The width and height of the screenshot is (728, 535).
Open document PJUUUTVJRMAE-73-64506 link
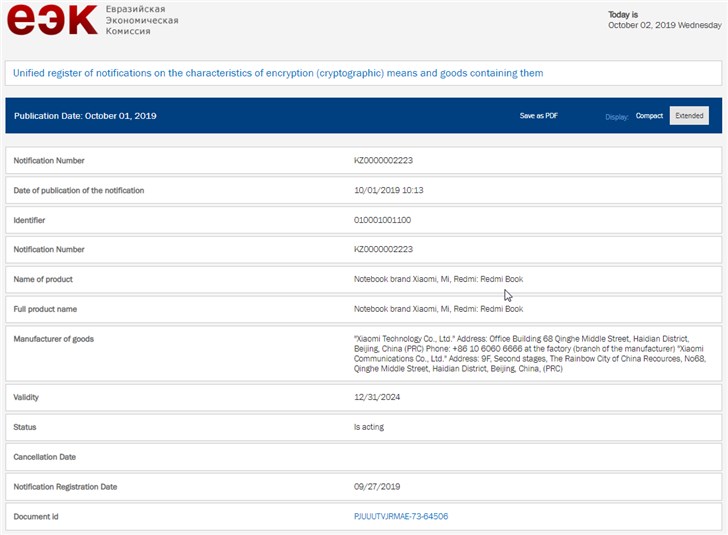point(401,516)
